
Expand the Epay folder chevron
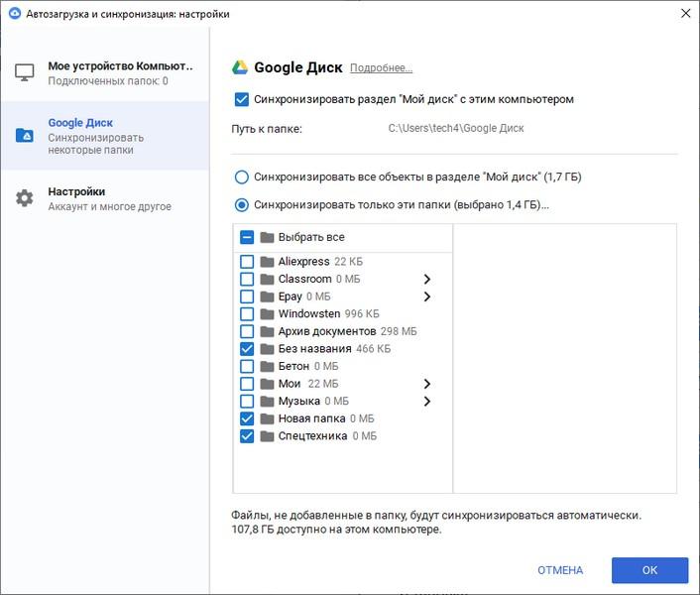[427, 297]
